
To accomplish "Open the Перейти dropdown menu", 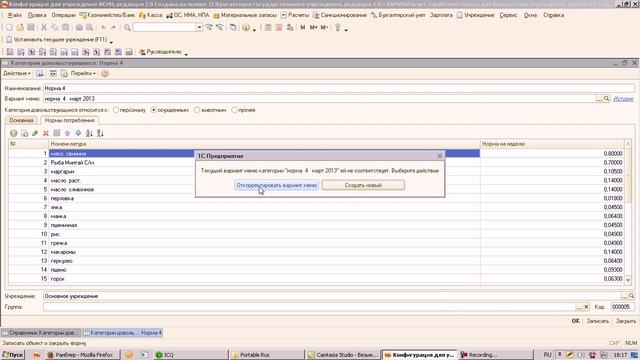I will point(83,73).
